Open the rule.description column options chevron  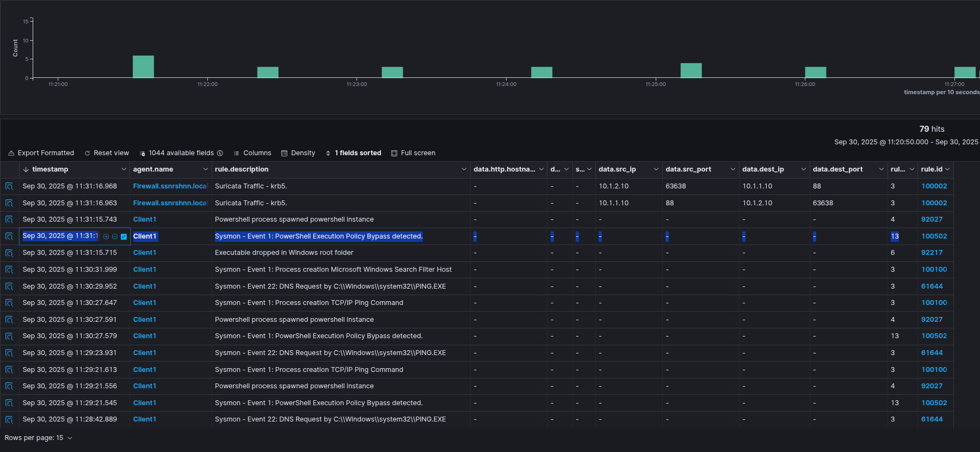pos(464,169)
